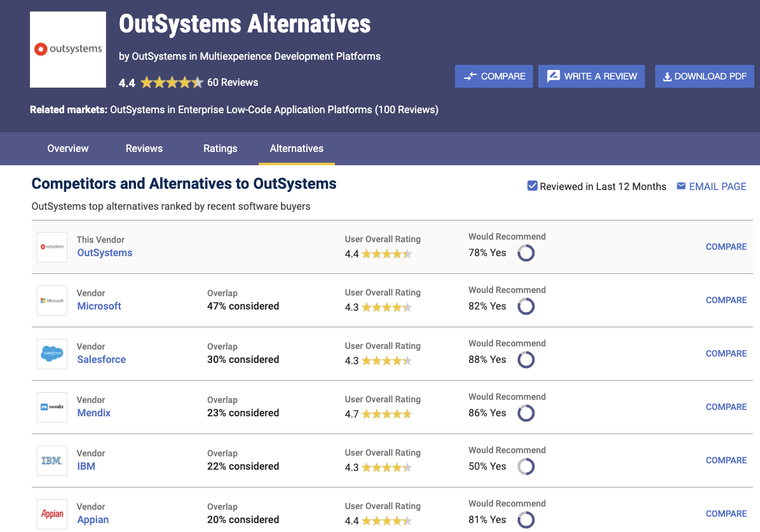Screen dimensions: 760x532
Task: Click the Appian vendor logo
Action: (52, 514)
